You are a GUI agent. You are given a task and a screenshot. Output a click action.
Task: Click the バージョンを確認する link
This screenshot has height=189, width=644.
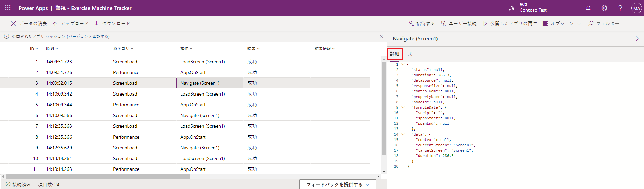(x=89, y=36)
